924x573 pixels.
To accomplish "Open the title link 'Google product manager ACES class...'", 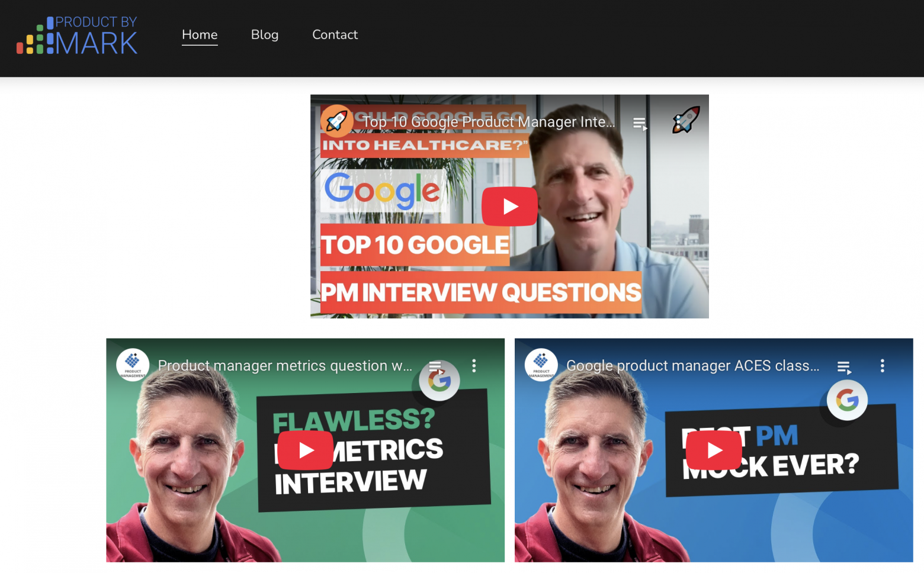I will pos(693,366).
